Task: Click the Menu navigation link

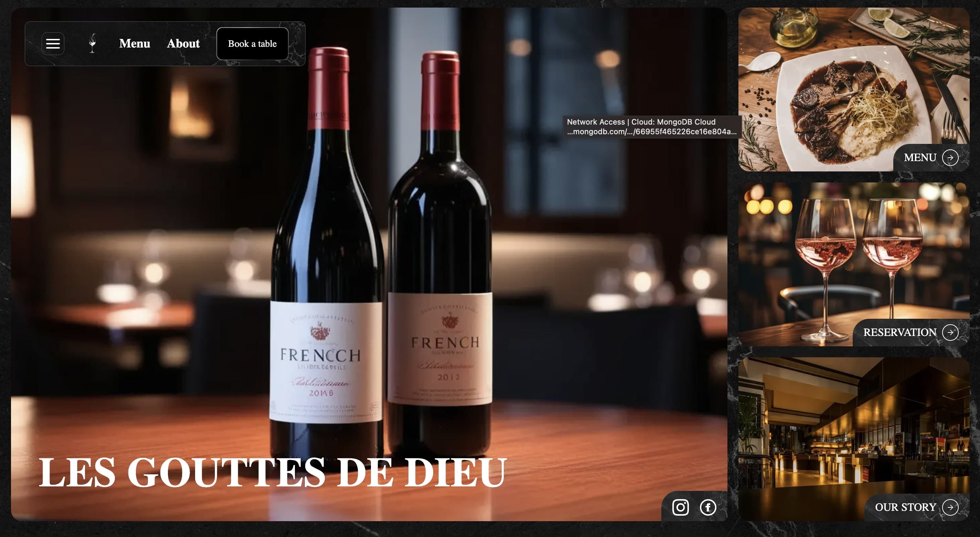Action: (134, 43)
